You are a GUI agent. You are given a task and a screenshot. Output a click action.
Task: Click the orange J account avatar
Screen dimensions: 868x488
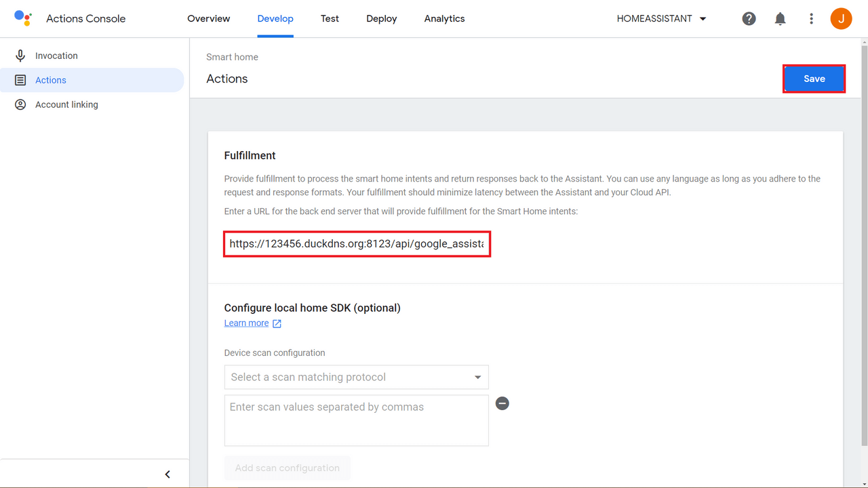841,19
